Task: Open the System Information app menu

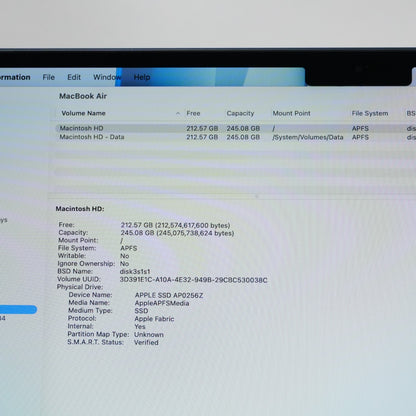Action: pos(15,77)
